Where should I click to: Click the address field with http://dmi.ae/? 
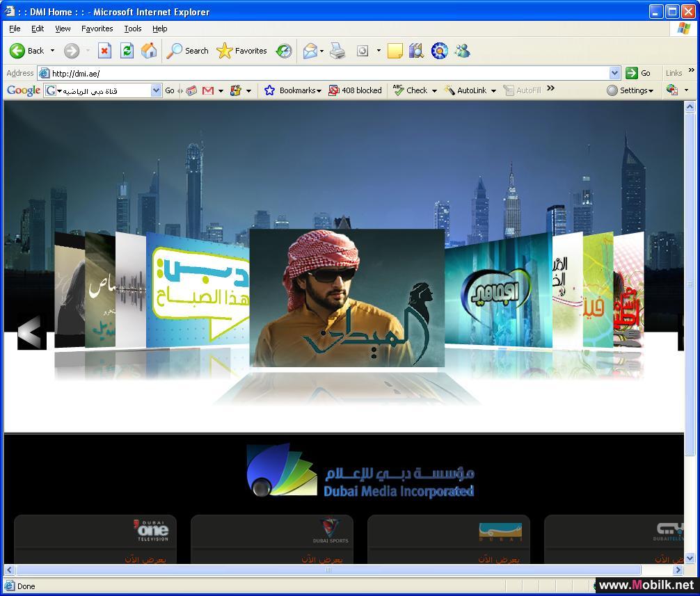click(x=328, y=73)
